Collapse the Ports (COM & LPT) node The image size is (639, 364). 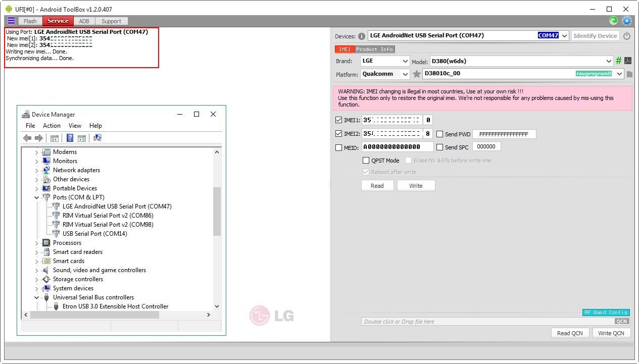(36, 197)
